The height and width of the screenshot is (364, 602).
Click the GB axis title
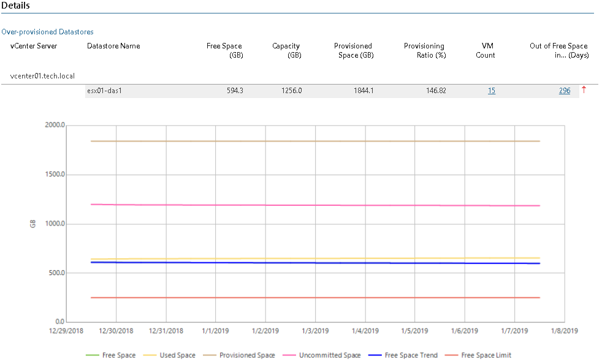[32, 224]
